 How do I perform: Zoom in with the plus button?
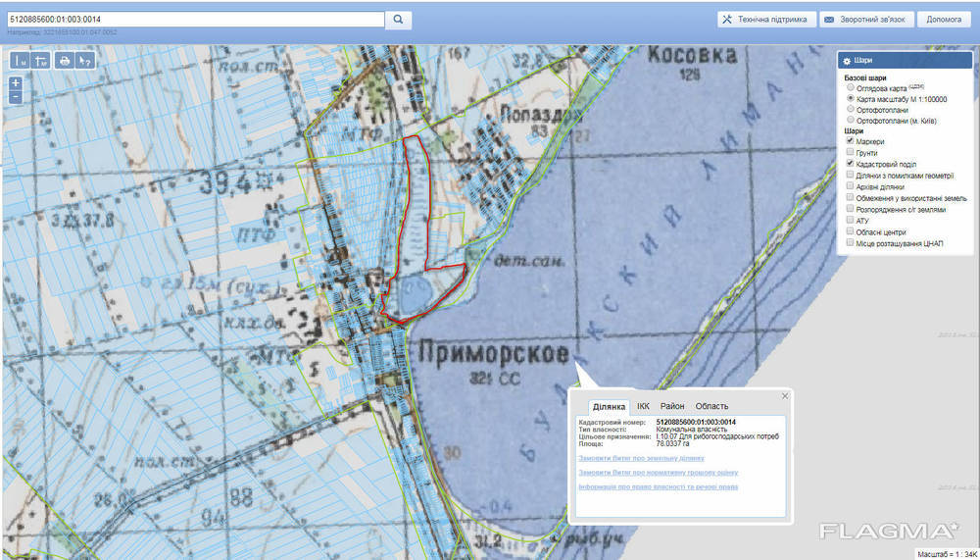(x=16, y=83)
